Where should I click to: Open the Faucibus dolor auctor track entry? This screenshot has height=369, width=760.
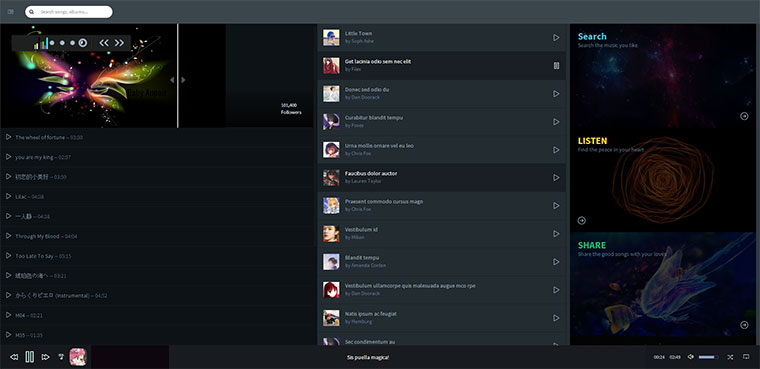[442, 177]
